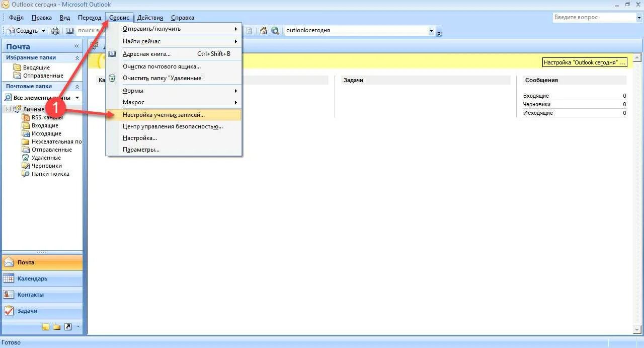This screenshot has height=348, width=644.
Task: Select the Нежелательная почта folder
Action: tap(56, 142)
